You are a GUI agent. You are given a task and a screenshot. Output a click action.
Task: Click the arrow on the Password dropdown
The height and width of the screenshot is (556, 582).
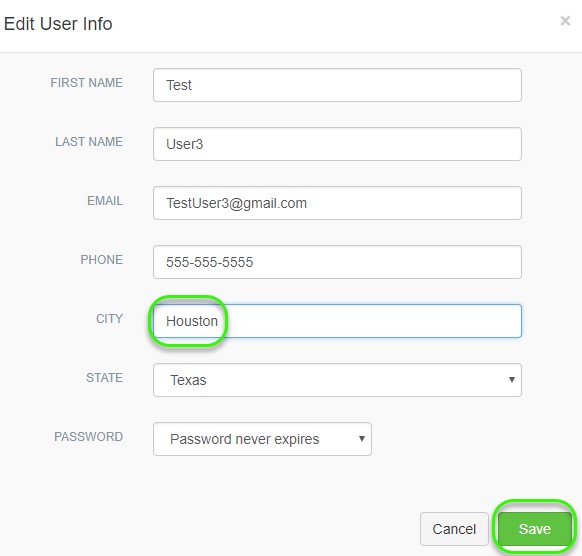(362, 439)
